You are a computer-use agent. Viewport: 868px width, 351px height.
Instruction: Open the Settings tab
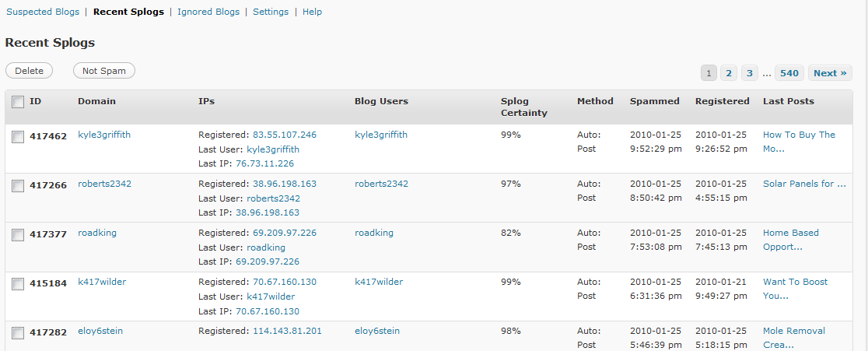coord(271,12)
